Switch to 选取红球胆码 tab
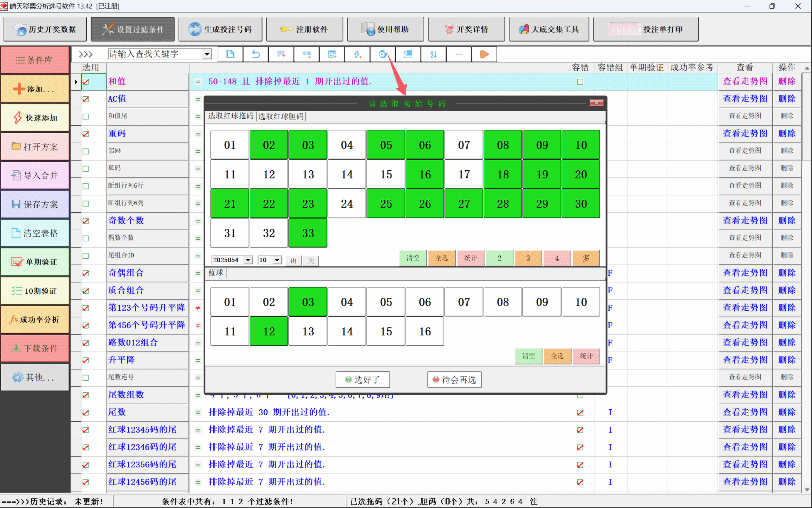 coord(281,116)
